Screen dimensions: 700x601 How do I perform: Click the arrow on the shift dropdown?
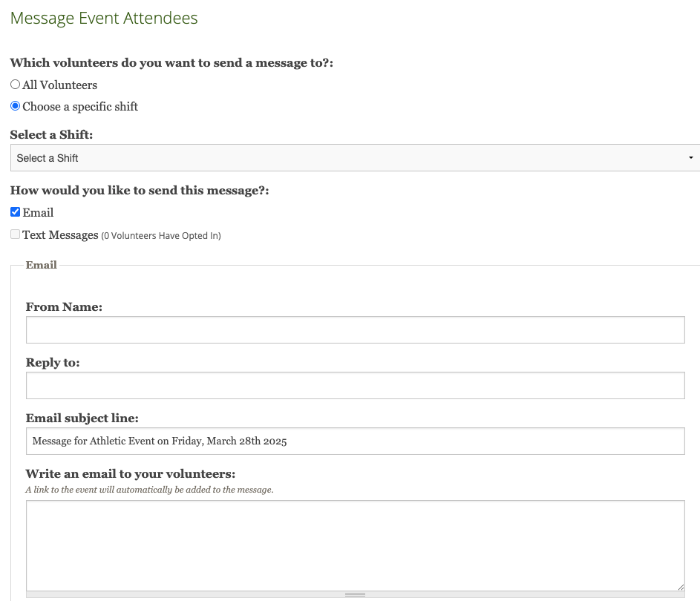(x=690, y=158)
